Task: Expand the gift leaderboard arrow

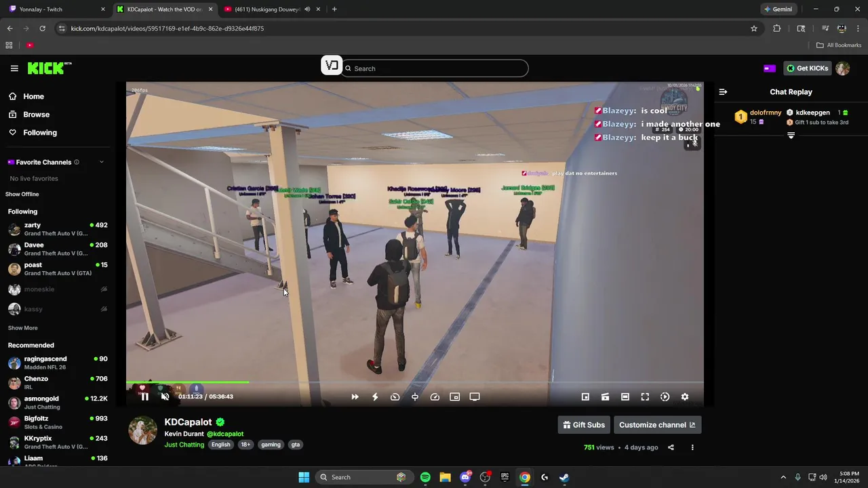Action: pyautogui.click(x=791, y=136)
